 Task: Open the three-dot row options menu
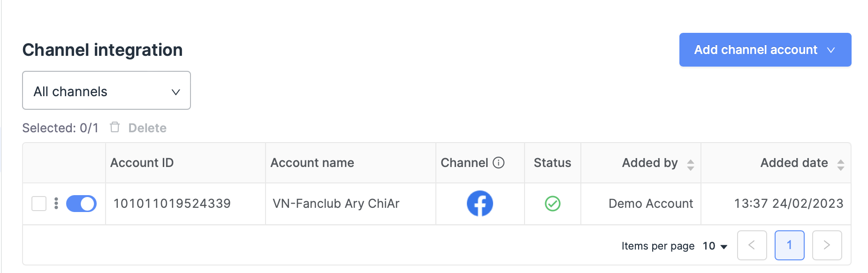(56, 203)
